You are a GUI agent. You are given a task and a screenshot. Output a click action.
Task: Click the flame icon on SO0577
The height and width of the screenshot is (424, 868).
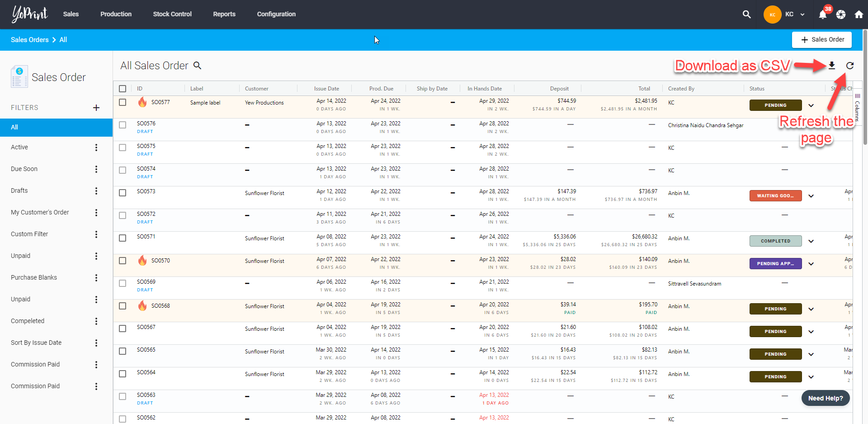(x=142, y=102)
